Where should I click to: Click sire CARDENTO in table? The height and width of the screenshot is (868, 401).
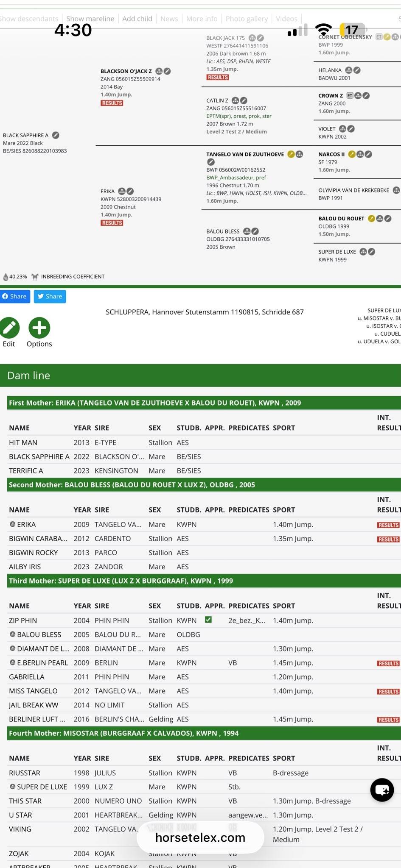point(112,538)
